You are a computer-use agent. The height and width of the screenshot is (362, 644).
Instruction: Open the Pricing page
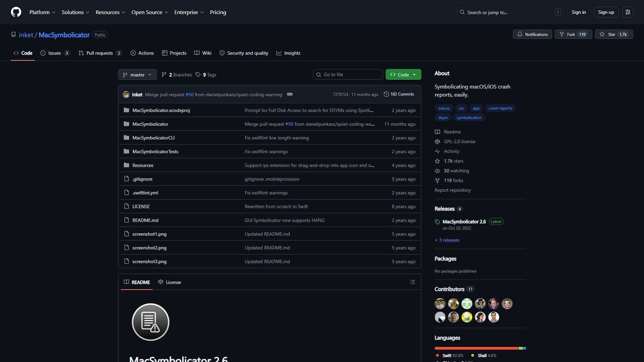coord(218,12)
